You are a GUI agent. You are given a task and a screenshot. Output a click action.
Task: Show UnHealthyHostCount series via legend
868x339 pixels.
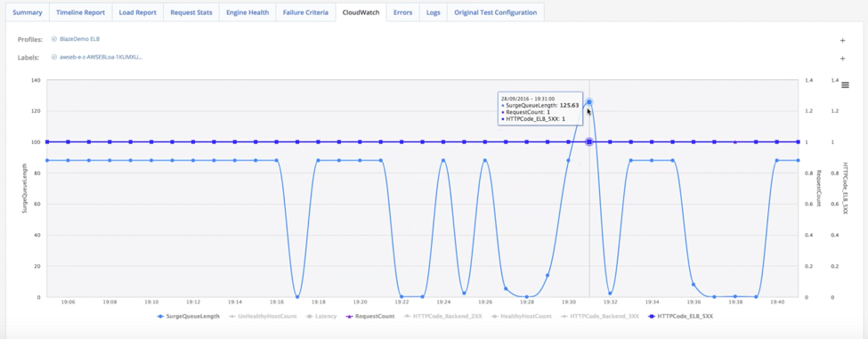(x=264, y=317)
